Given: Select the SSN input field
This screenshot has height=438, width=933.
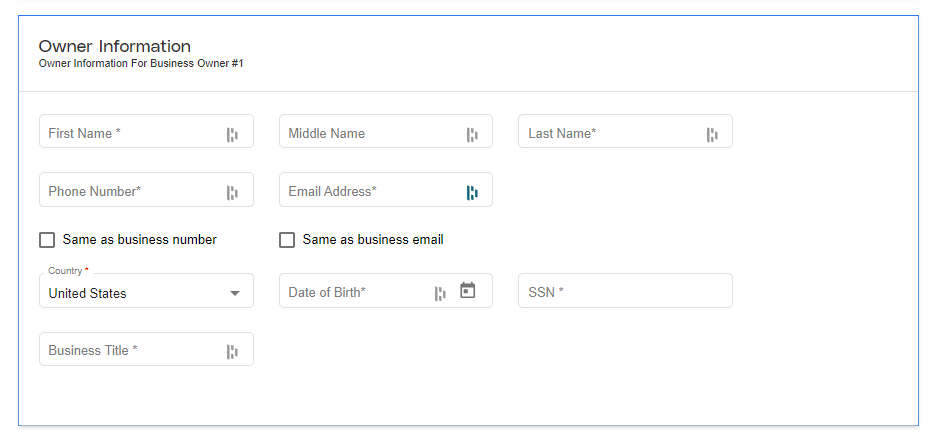Looking at the screenshot, I should pyautogui.click(x=625, y=291).
